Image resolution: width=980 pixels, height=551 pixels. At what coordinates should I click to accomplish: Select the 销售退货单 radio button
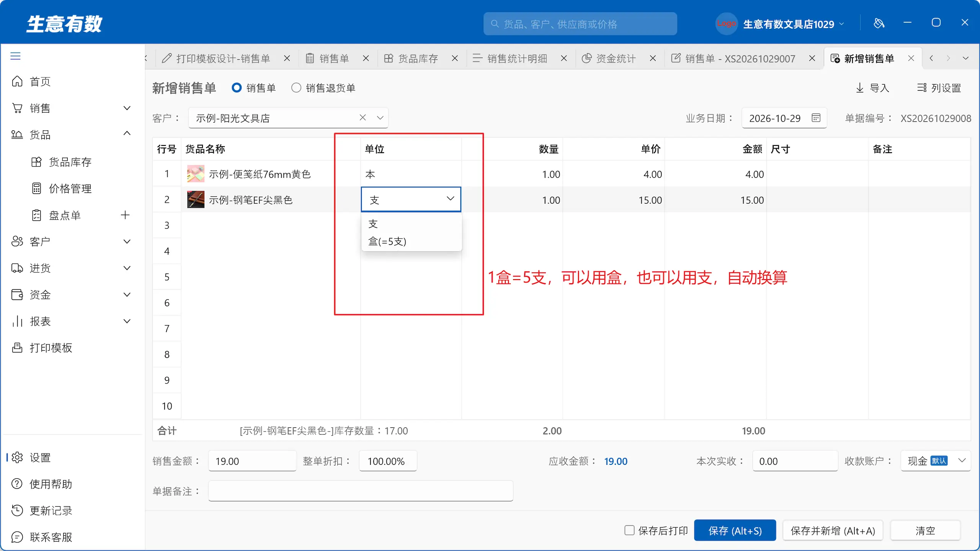pos(296,88)
